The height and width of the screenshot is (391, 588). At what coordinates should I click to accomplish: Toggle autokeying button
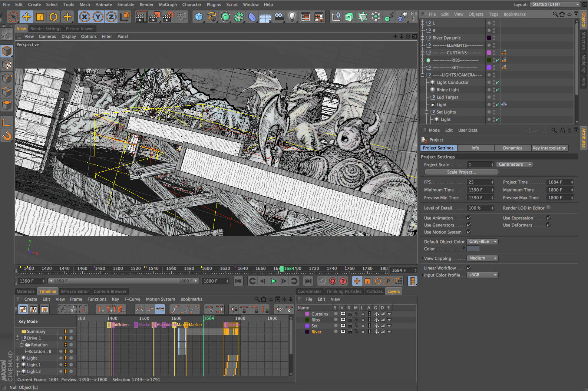pyautogui.click(x=333, y=281)
